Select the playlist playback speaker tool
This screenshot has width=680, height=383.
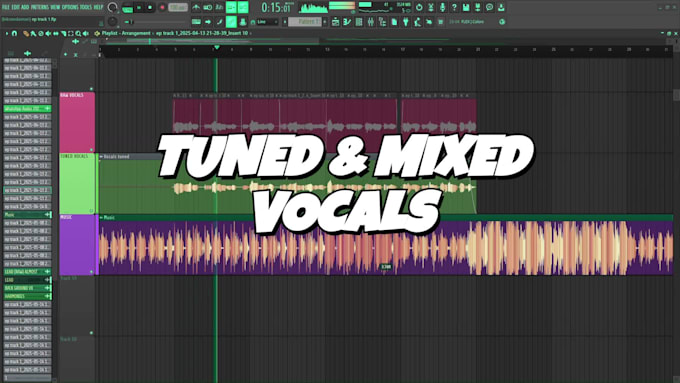coord(86,33)
